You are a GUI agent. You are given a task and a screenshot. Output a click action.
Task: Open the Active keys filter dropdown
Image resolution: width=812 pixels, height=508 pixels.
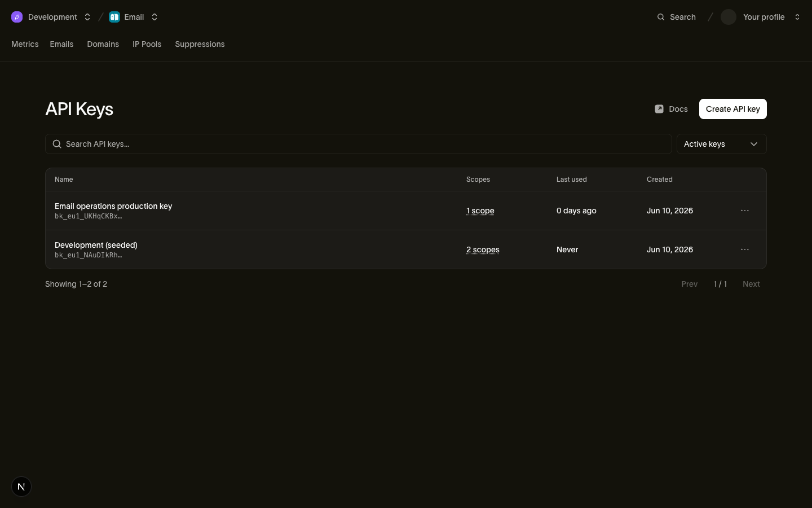[722, 144]
